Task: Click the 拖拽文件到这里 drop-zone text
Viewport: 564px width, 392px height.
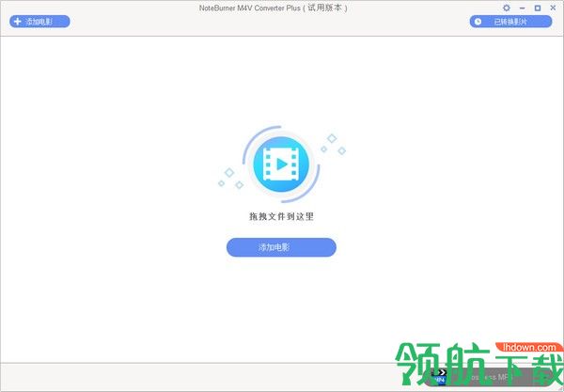Action: (x=281, y=216)
